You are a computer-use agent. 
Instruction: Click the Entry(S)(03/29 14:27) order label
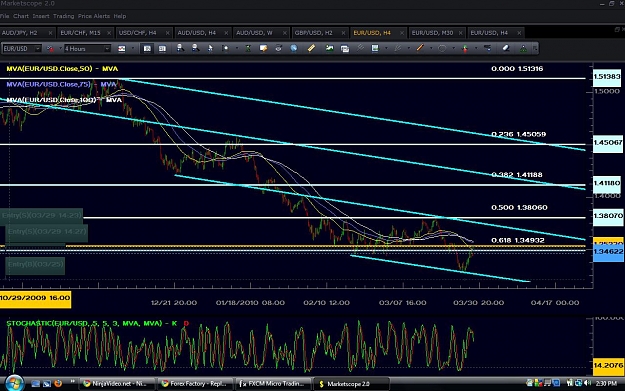click(x=47, y=232)
